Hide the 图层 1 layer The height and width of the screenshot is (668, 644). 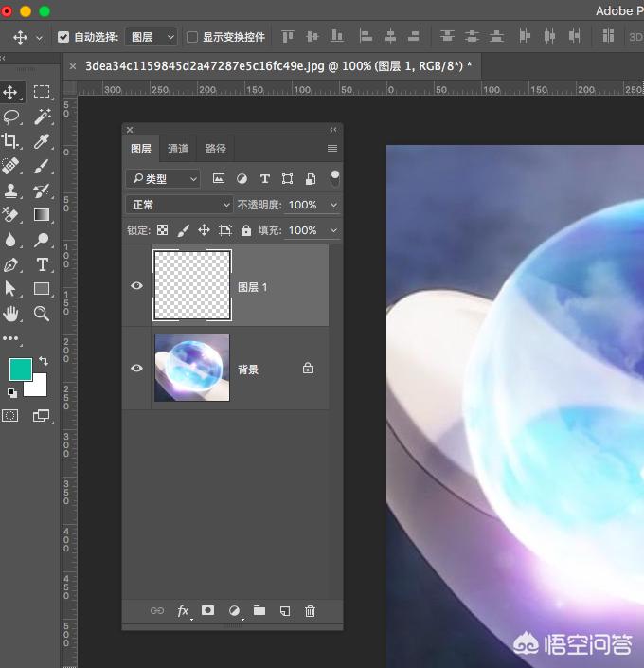click(x=136, y=286)
